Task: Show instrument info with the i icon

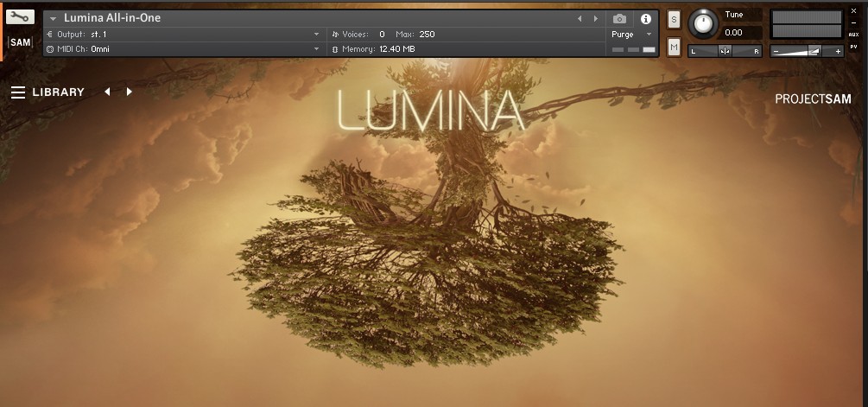Action: pyautogui.click(x=645, y=19)
